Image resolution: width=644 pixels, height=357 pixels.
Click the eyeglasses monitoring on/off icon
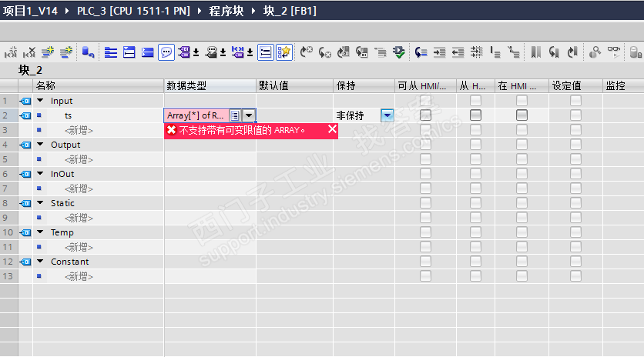click(x=614, y=52)
